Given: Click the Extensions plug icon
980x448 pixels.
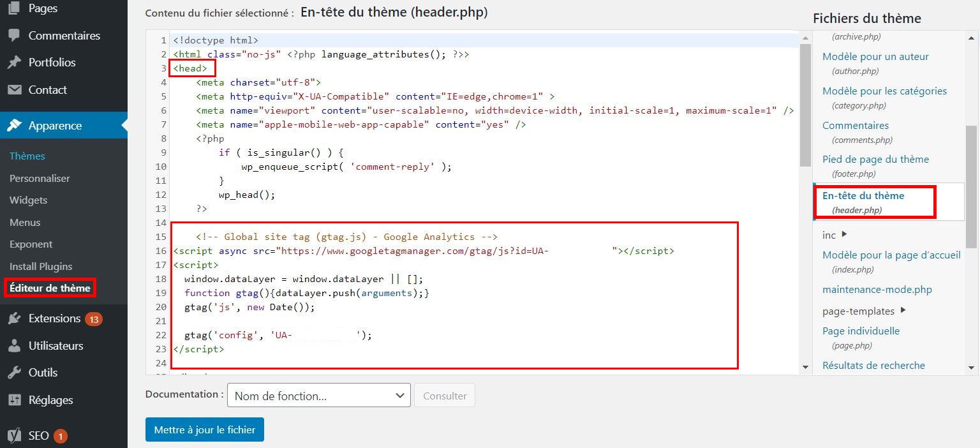Looking at the screenshot, I should 14,318.
